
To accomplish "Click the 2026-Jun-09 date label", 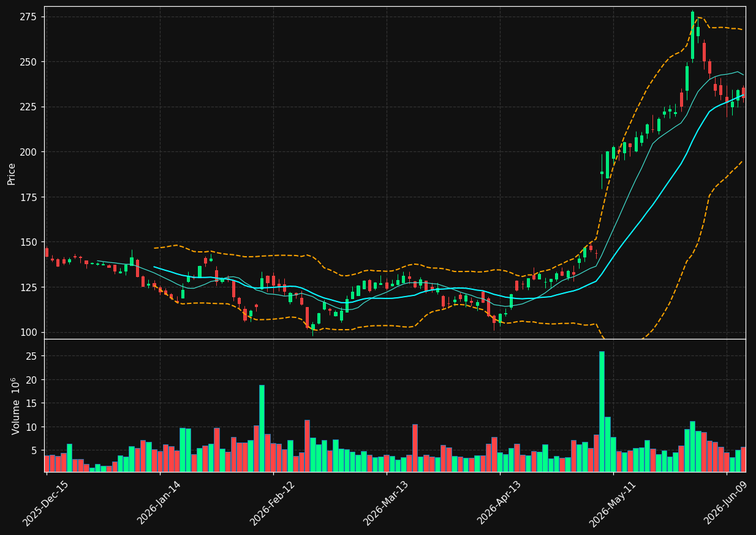I will (727, 503).
